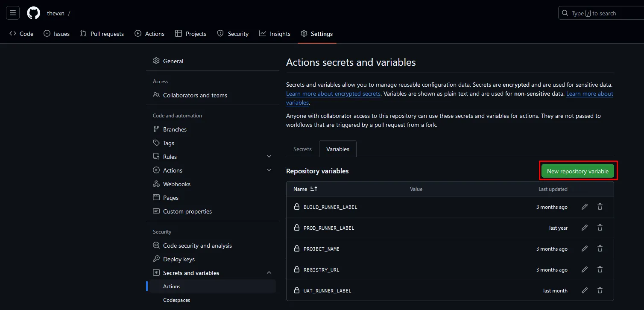Click the UAT_RUNNER_LABEL variable name
Screen dimensions: 644x310
pyautogui.click(x=327, y=291)
